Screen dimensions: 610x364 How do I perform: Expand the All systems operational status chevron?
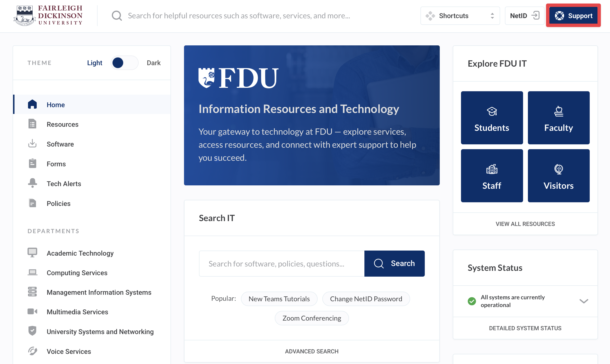pyautogui.click(x=584, y=301)
